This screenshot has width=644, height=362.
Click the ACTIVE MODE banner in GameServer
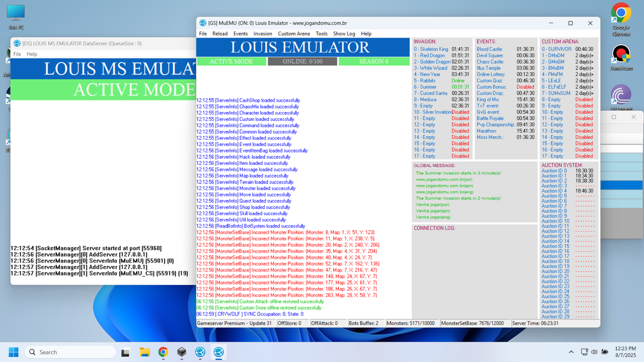231,61
